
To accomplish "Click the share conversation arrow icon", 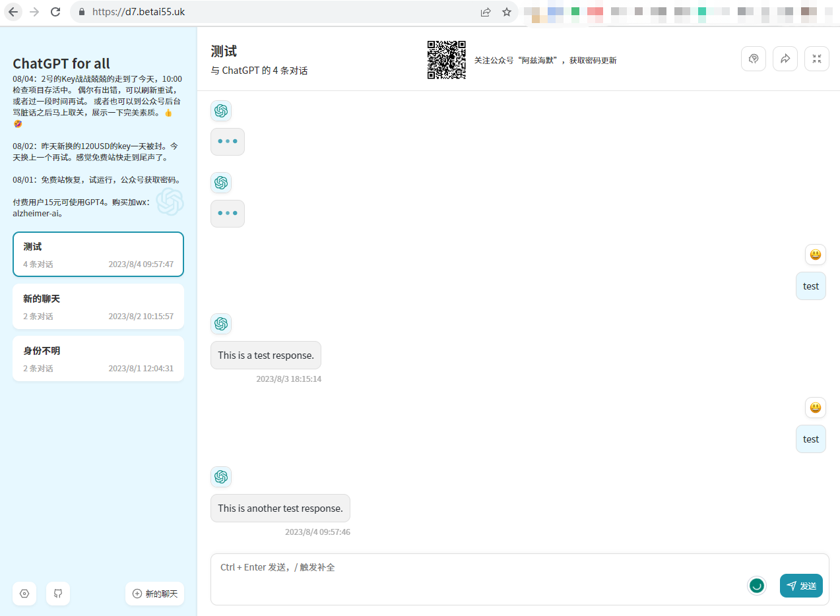I will click(785, 59).
